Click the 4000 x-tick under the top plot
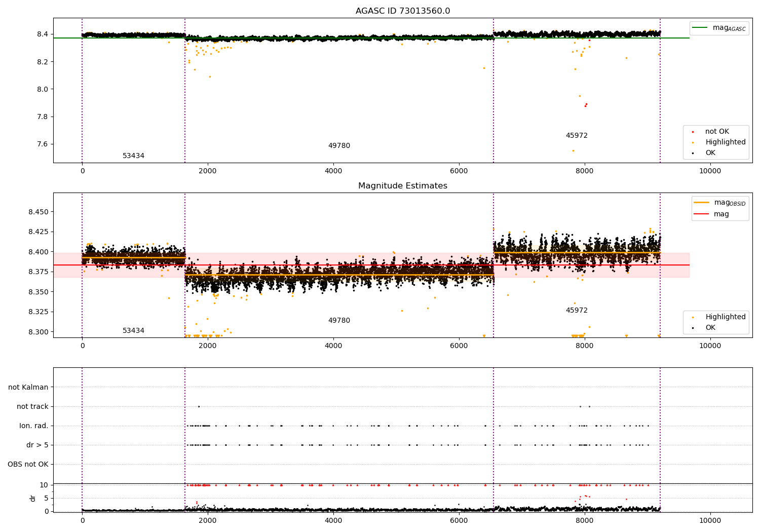Image resolution: width=760 pixels, height=532 pixels. (333, 171)
